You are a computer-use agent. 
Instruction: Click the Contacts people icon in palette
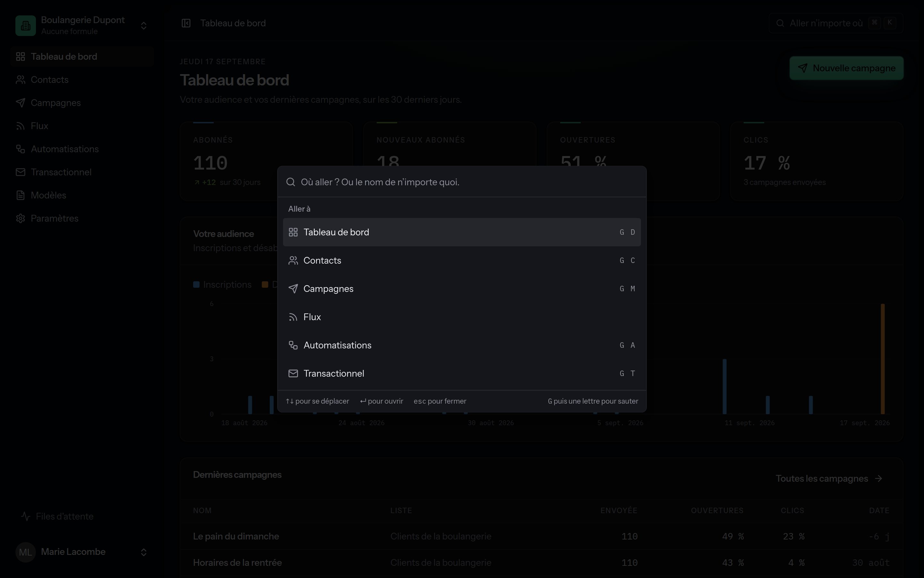point(293,260)
